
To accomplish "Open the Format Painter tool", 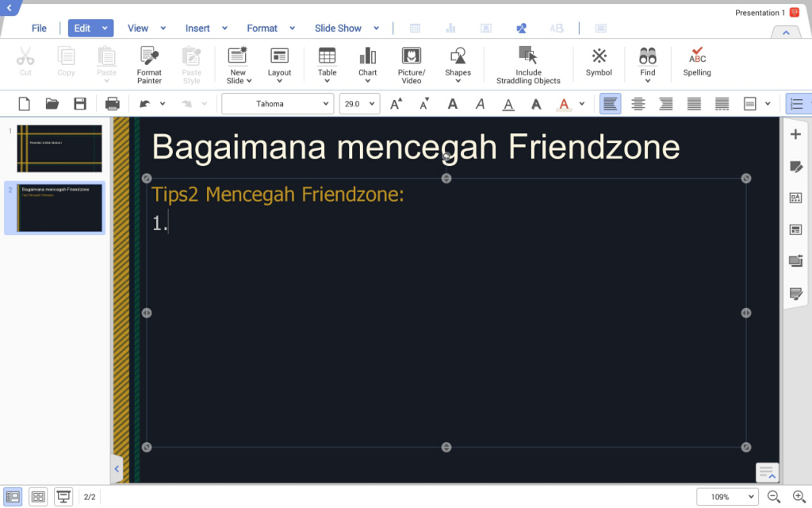I will [149, 63].
